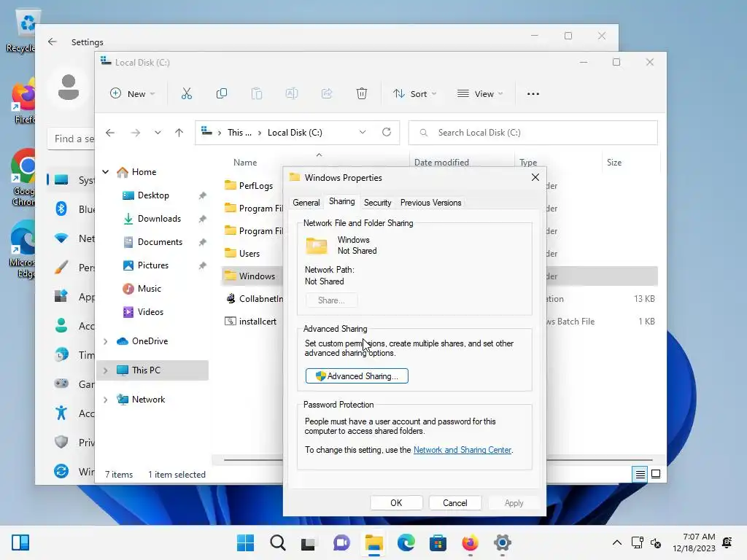Click the Paste clipboard icon in toolbar

[x=256, y=94]
